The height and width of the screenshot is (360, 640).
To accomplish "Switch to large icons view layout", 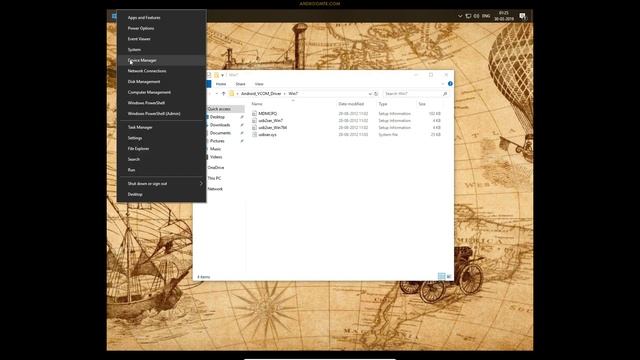I will pos(449,276).
